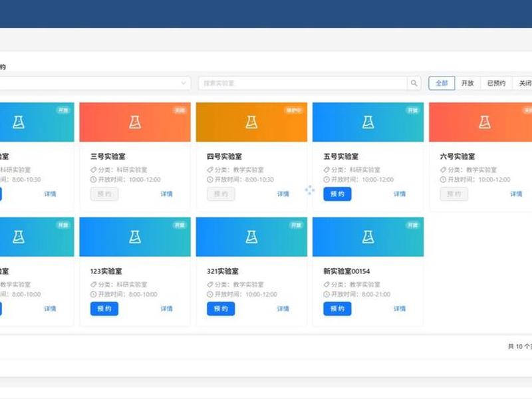Open 详情 on the 8:00-10:30 card
The height and width of the screenshot is (399, 532).
[50, 194]
